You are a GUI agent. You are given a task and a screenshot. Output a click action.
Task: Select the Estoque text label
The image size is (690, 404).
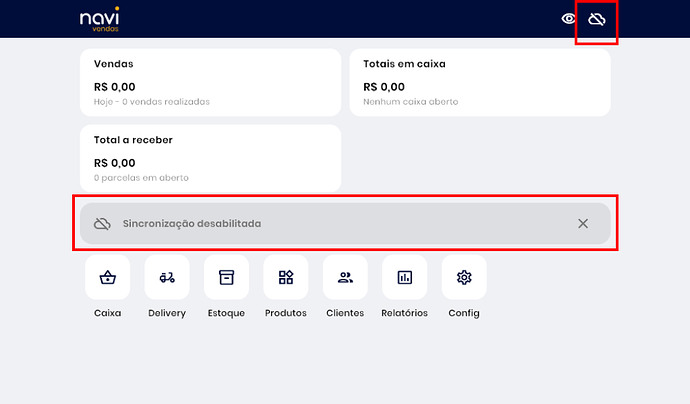(x=226, y=313)
